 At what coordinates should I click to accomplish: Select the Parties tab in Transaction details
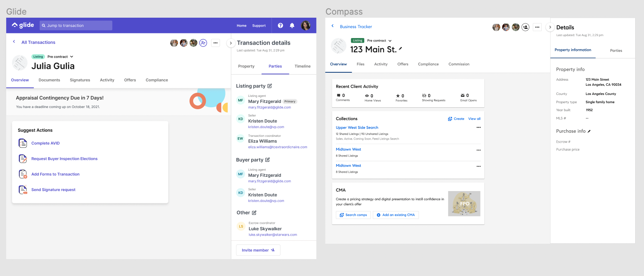(x=275, y=66)
